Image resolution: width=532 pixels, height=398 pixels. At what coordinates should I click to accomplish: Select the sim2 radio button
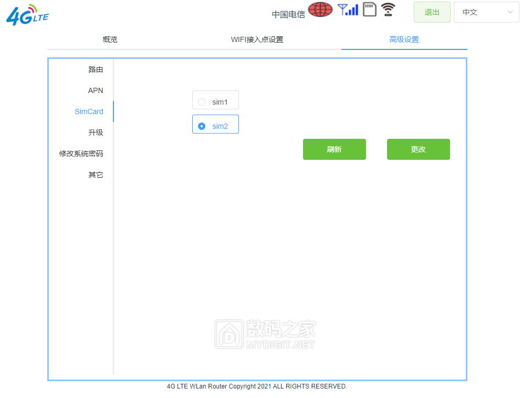point(202,126)
